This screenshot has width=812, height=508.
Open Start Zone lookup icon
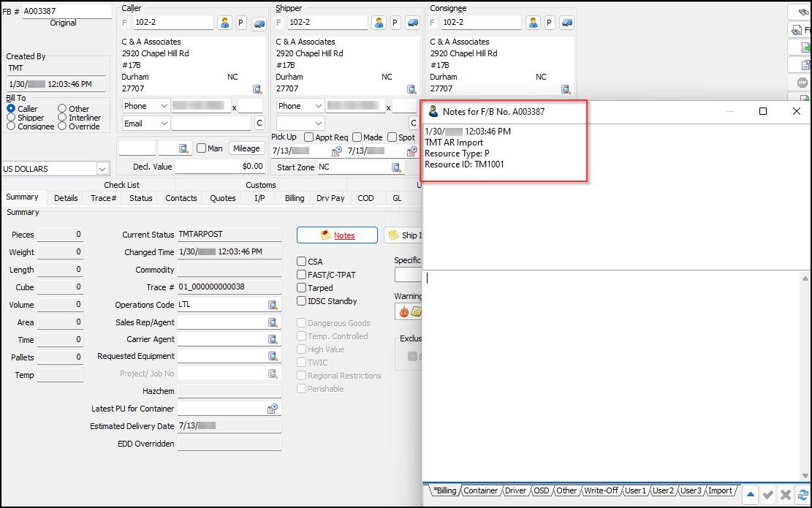click(396, 167)
